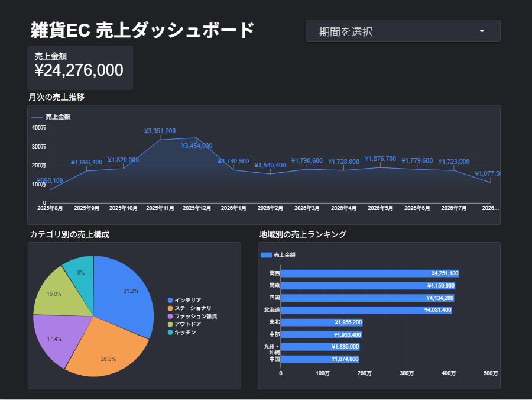Select the 北海道 bar ¥4,081,400
Viewport: 532px width, 400px height.
coord(366,310)
